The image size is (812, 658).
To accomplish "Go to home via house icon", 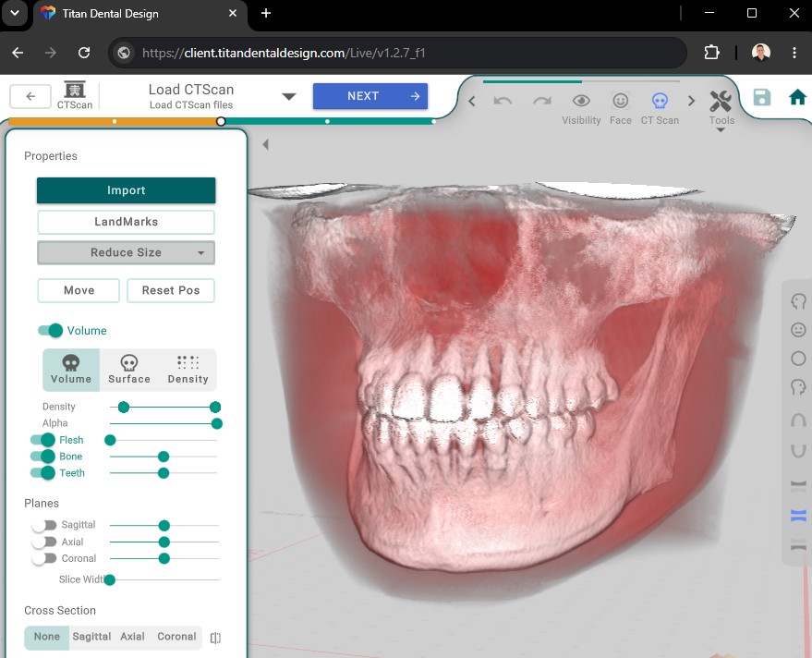I will tap(797, 97).
